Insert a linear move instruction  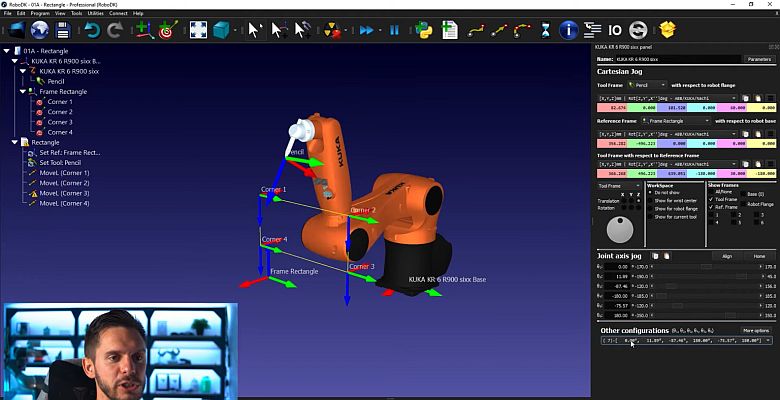coord(498,31)
